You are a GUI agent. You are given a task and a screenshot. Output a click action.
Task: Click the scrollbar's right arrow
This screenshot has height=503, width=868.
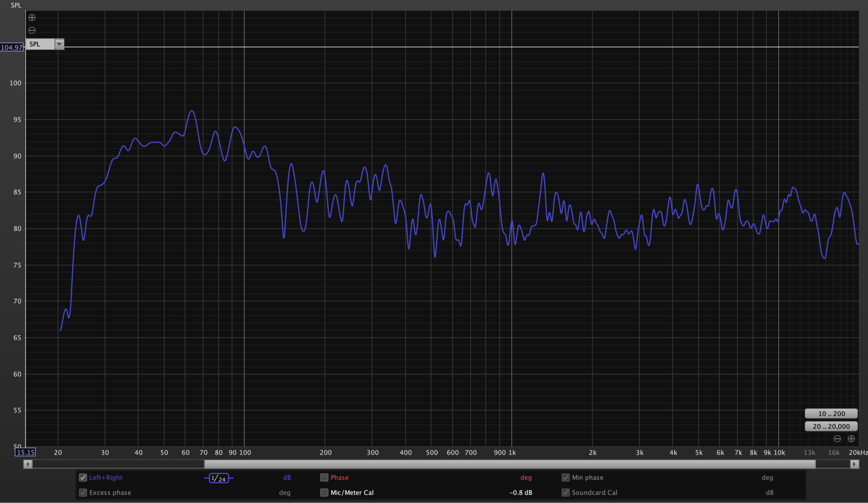(x=854, y=464)
